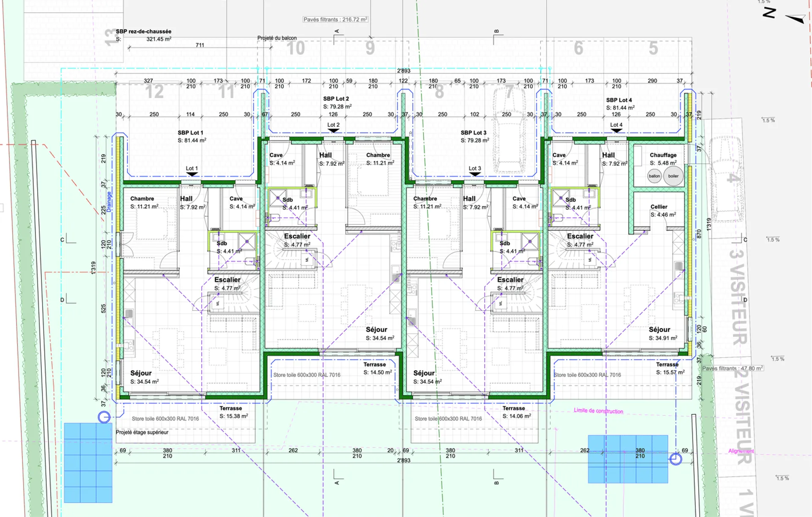Viewport: 812px width, 517px height.
Task: Click the Terrasse 'S: 15.57 m²' value
Action: (x=670, y=372)
